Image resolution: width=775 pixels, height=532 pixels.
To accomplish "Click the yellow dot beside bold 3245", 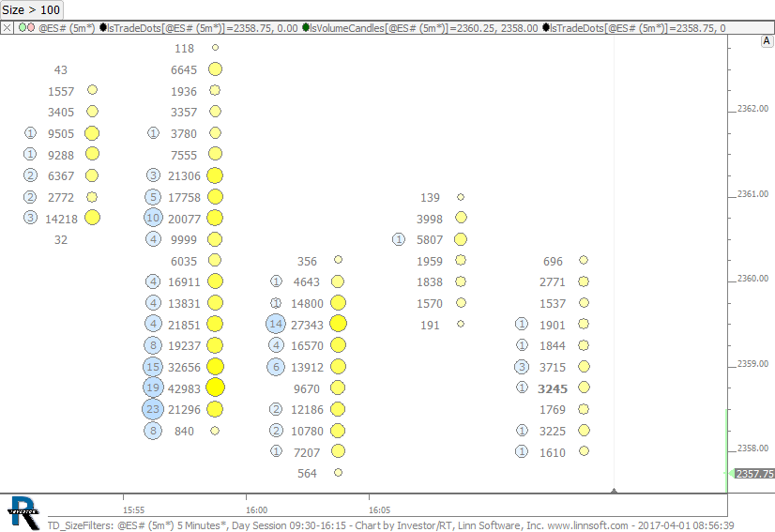I will pyautogui.click(x=584, y=388).
